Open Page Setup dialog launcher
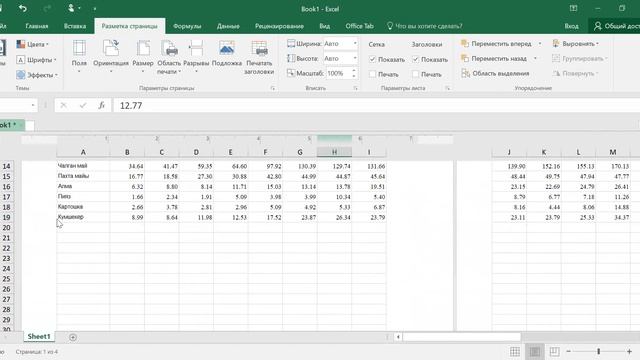The height and width of the screenshot is (360, 640). (273, 88)
